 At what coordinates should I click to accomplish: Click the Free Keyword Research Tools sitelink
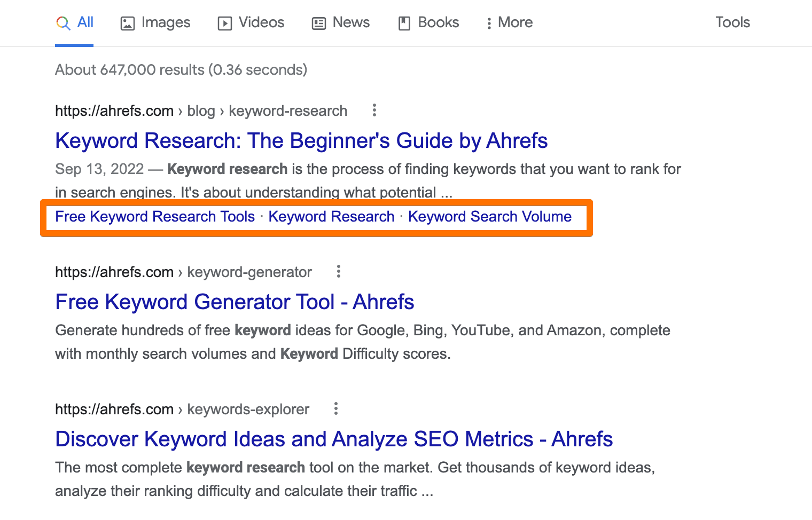click(x=154, y=216)
